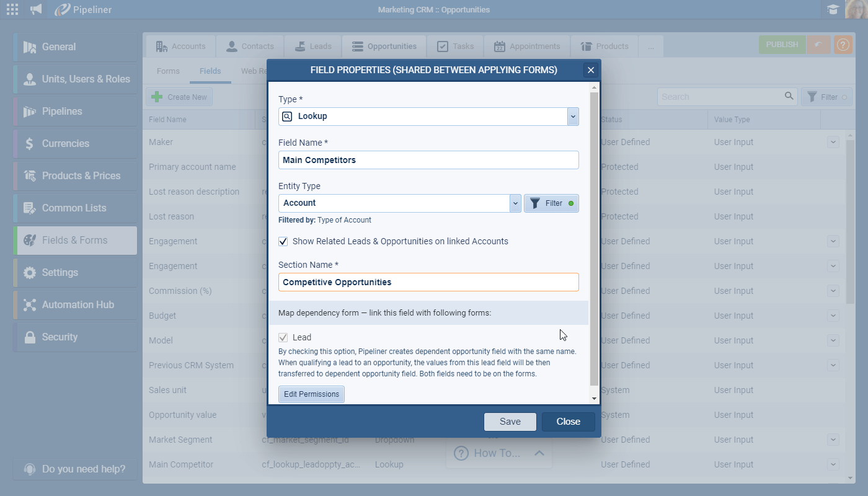Viewport: 868px width, 496px height.
Task: Open the Entity Type dropdown showing Account
Action: pyautogui.click(x=515, y=203)
